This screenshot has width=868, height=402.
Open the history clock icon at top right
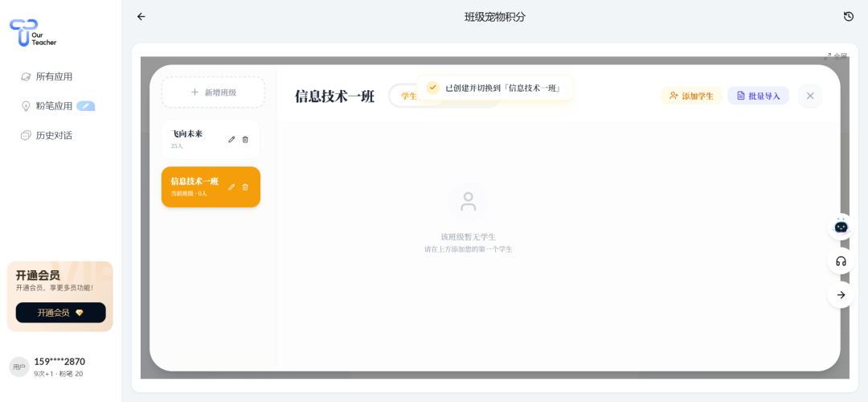849,17
